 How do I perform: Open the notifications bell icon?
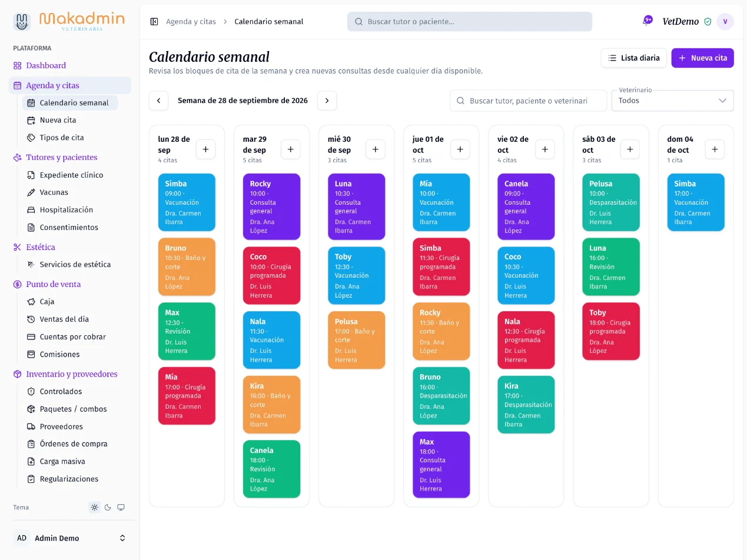[646, 21]
